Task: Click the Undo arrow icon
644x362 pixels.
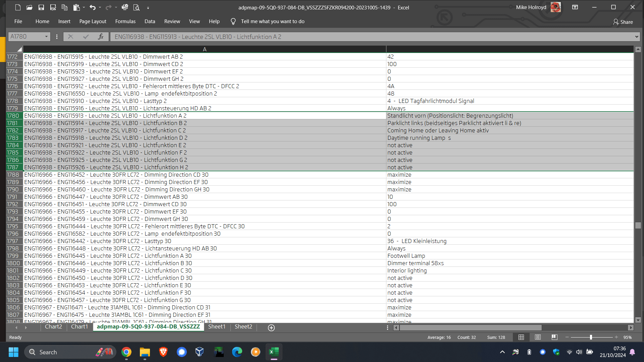Action: tap(93, 7)
